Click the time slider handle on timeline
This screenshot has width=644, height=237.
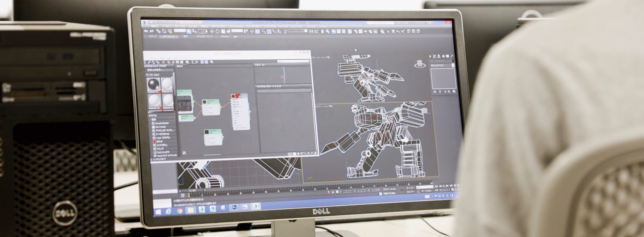click(x=192, y=190)
